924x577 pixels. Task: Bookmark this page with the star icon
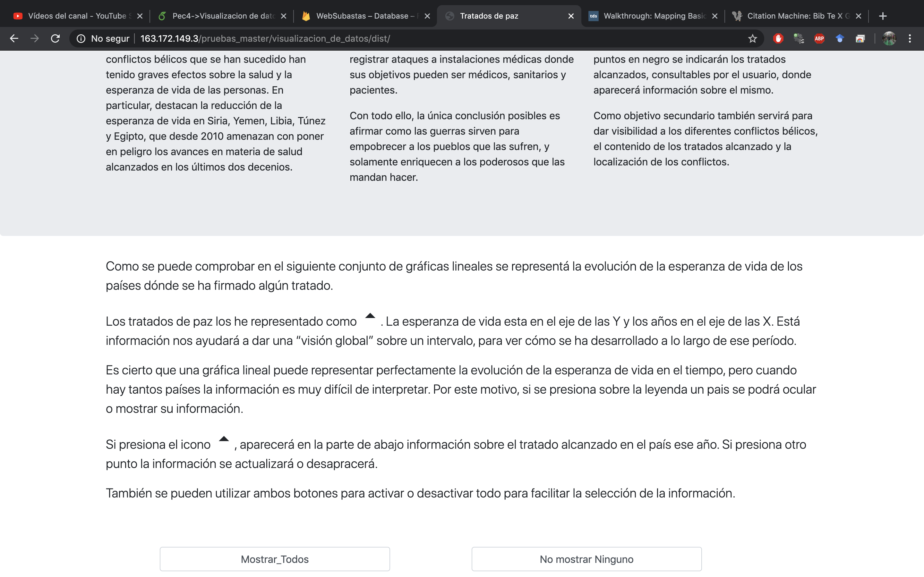tap(752, 38)
